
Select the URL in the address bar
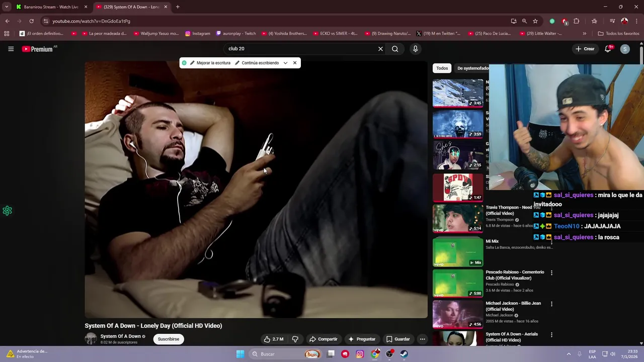91,21
